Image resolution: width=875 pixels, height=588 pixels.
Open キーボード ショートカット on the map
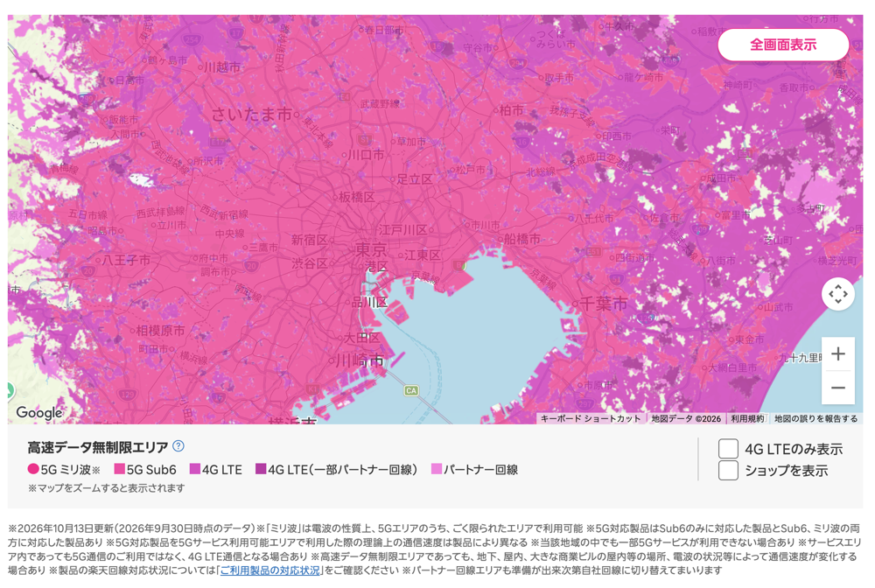pos(591,418)
